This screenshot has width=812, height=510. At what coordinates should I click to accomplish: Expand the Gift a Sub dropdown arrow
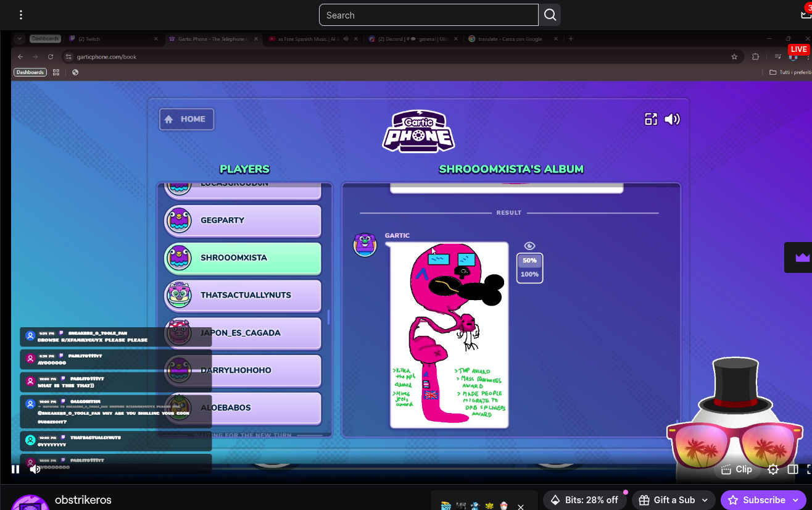[x=705, y=500]
